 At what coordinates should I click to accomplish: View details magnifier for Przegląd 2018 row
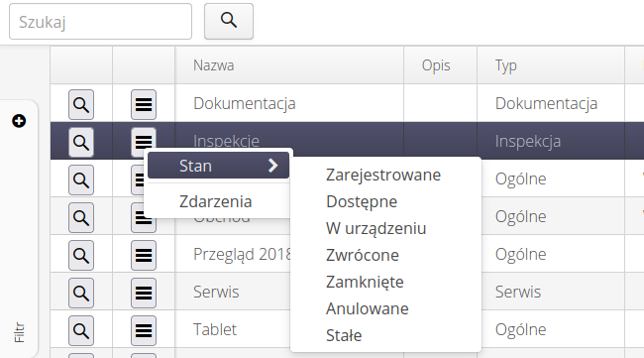pyautogui.click(x=81, y=256)
